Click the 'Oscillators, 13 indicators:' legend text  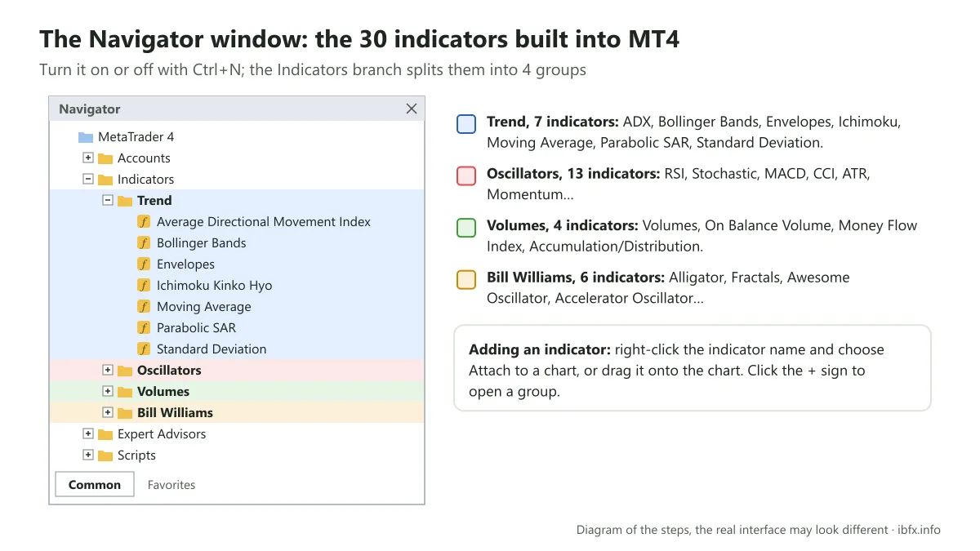573,174
